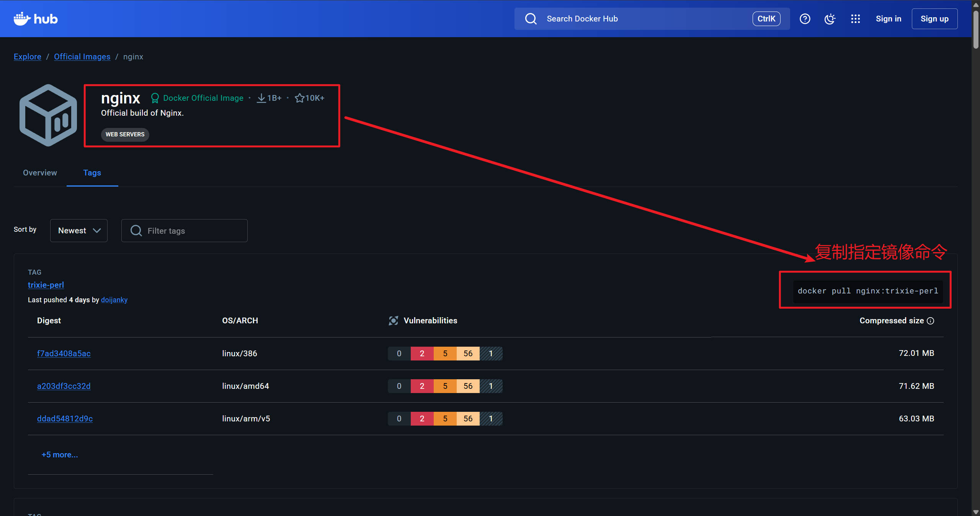The height and width of the screenshot is (516, 980).
Task: Click the search magnifier icon
Action: click(x=531, y=19)
